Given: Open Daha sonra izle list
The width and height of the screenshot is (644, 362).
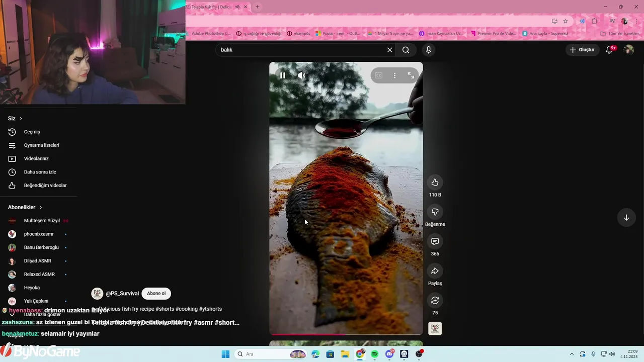Looking at the screenshot, I should click(x=39, y=172).
